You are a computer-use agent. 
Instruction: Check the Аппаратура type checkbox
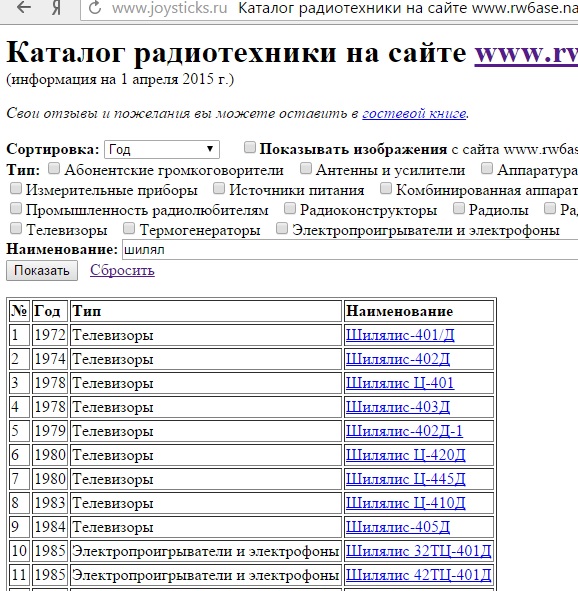486,168
